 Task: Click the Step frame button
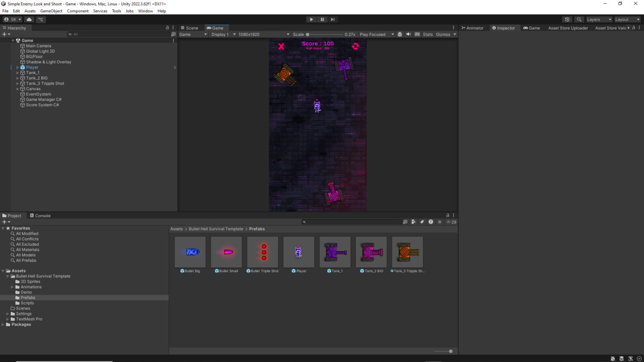pyautogui.click(x=333, y=19)
